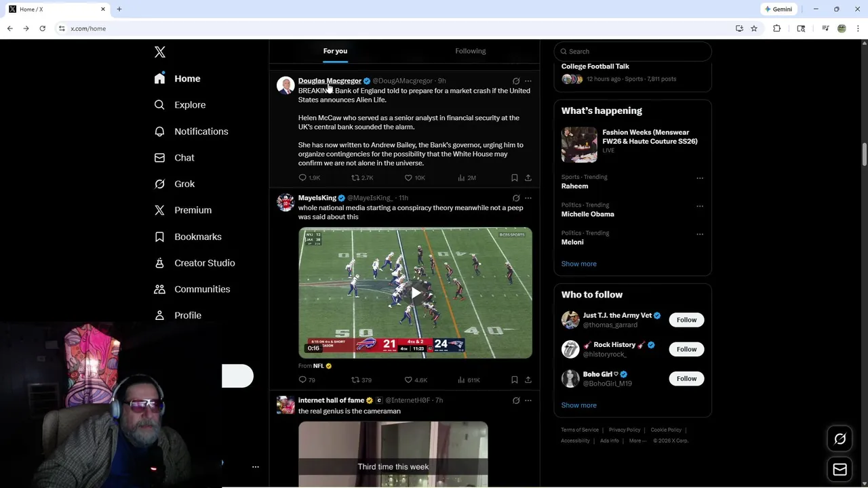Follow Rock History account
The width and height of the screenshot is (868, 488).
point(686,349)
